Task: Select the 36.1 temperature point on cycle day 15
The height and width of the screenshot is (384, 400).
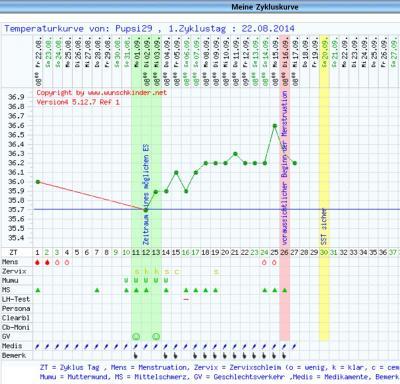Action: (x=176, y=173)
